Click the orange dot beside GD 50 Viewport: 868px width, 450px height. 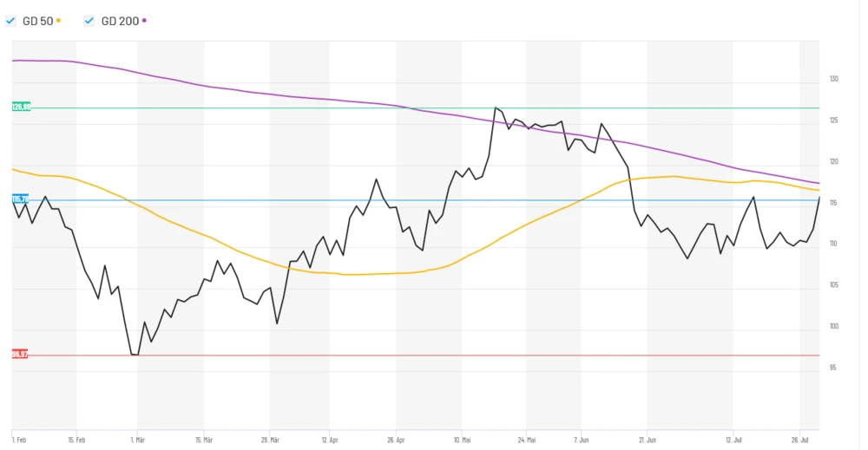[58, 21]
